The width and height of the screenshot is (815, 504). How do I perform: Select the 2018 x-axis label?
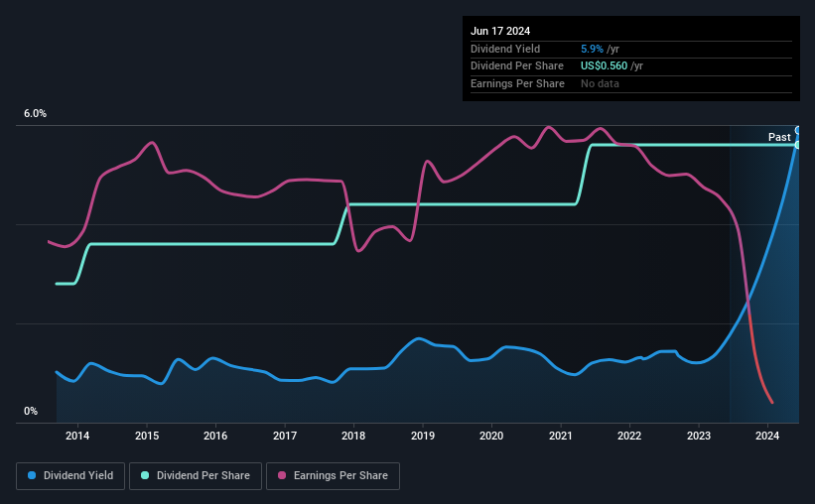(353, 436)
